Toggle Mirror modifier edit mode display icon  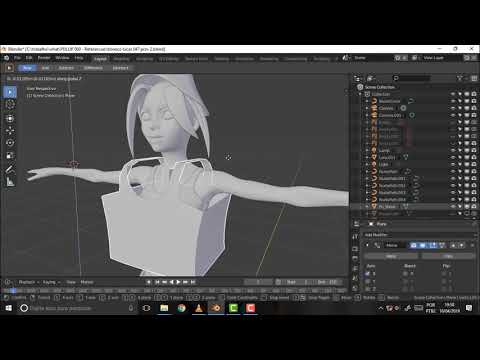coord(432,245)
